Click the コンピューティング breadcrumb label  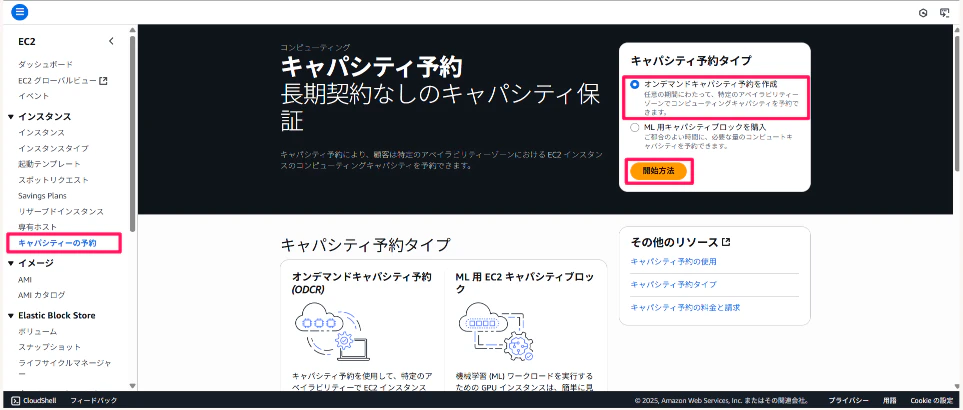pyautogui.click(x=315, y=47)
